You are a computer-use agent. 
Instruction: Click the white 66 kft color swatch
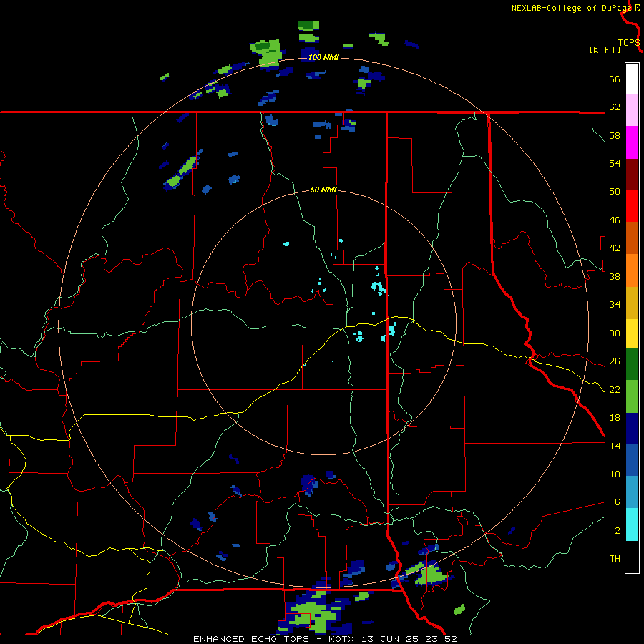(x=632, y=79)
